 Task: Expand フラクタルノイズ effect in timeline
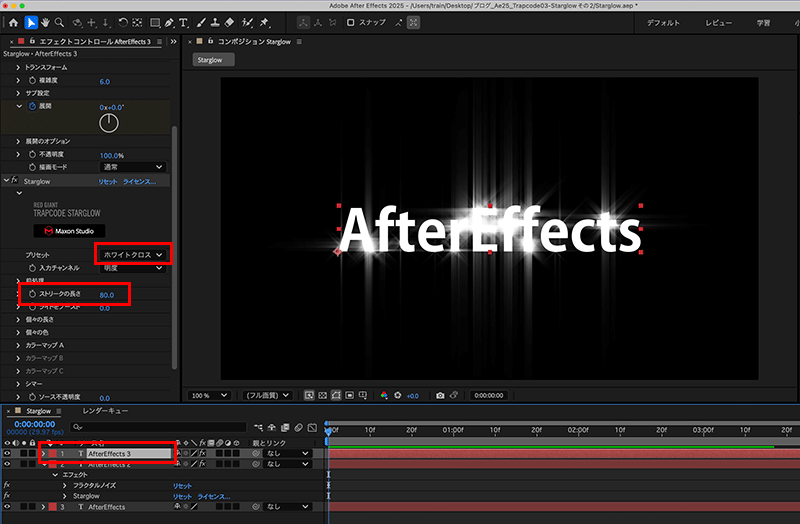pos(64,485)
